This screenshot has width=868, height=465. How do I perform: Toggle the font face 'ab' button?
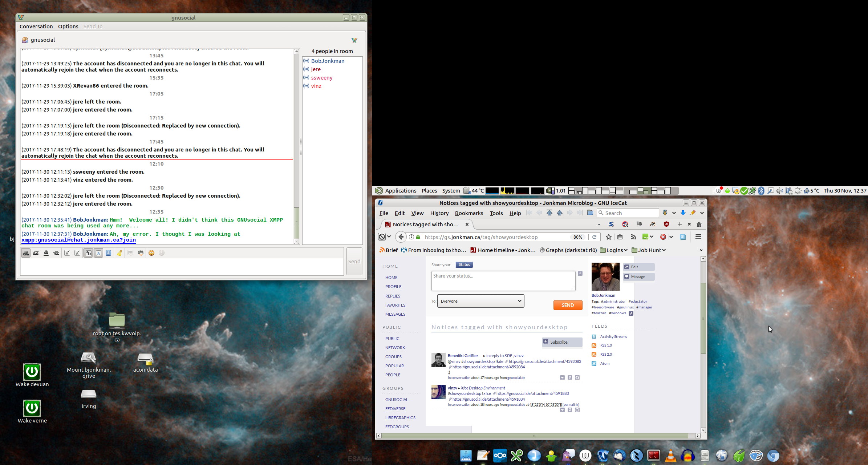[88, 253]
